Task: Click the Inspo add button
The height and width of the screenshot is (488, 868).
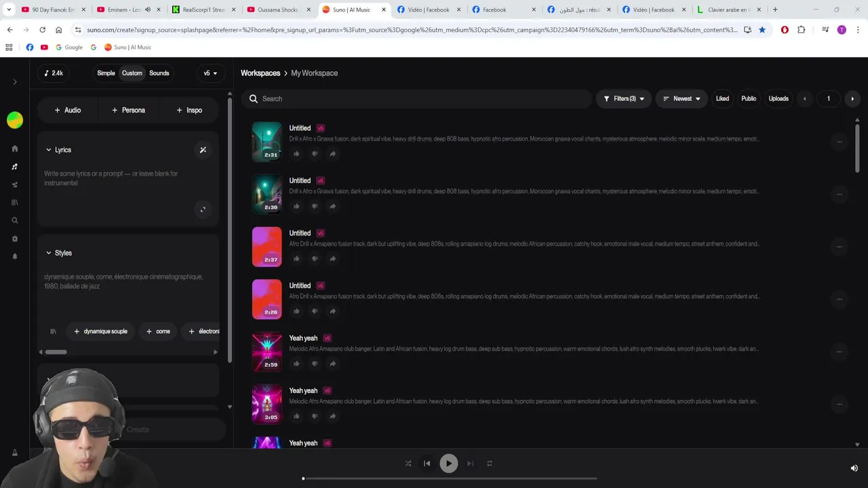Action: [x=189, y=110]
